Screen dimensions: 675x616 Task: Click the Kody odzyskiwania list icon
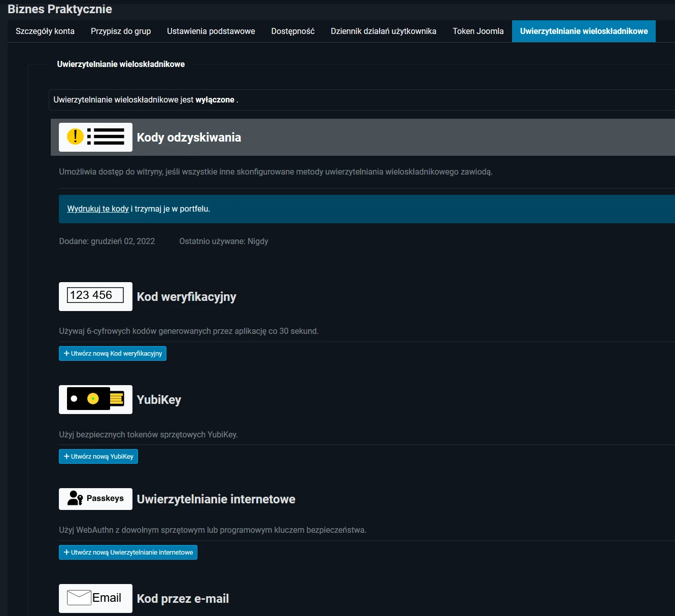click(x=95, y=137)
